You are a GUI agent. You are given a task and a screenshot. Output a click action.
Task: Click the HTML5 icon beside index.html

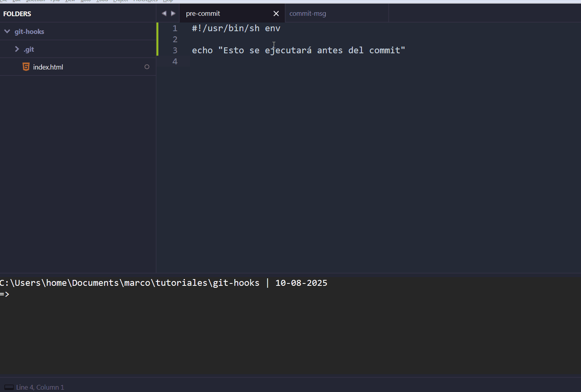click(x=26, y=67)
